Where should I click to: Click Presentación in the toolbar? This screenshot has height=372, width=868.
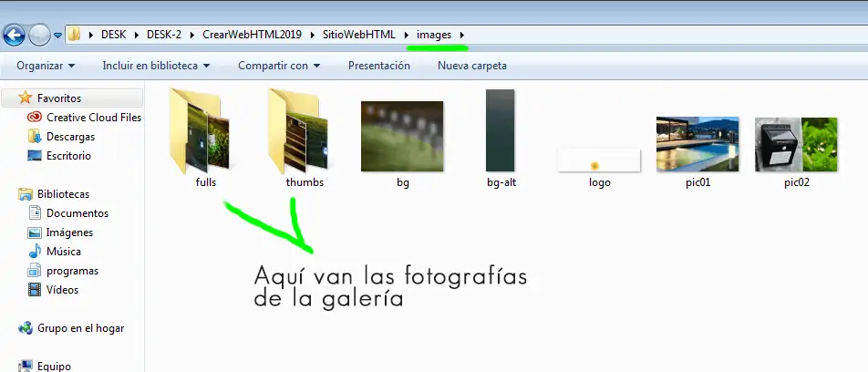click(x=379, y=66)
